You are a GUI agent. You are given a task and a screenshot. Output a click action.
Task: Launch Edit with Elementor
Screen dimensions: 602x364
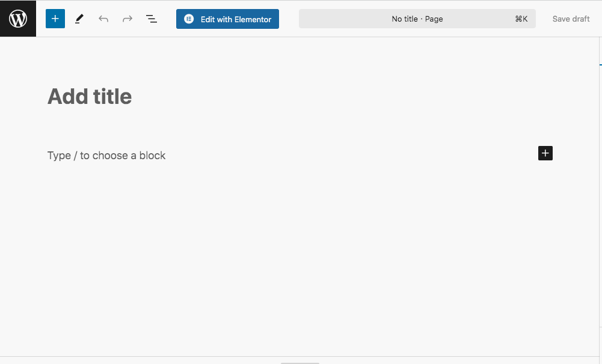[235, 19]
